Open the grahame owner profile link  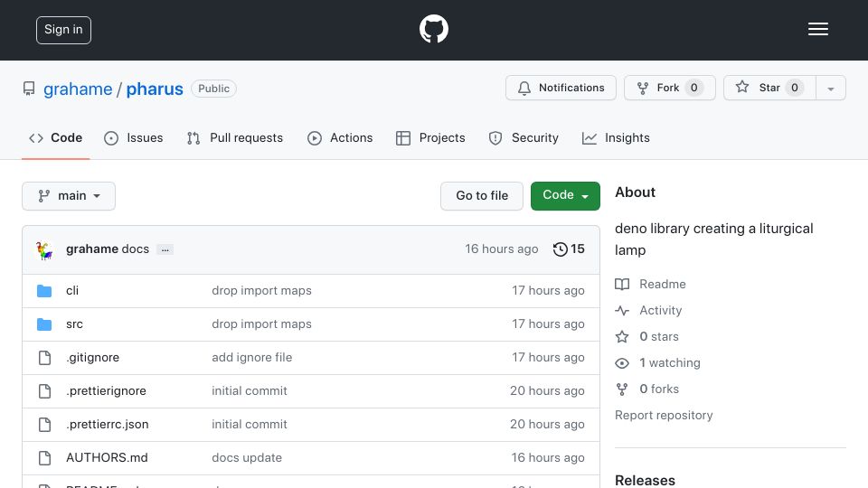pos(78,89)
